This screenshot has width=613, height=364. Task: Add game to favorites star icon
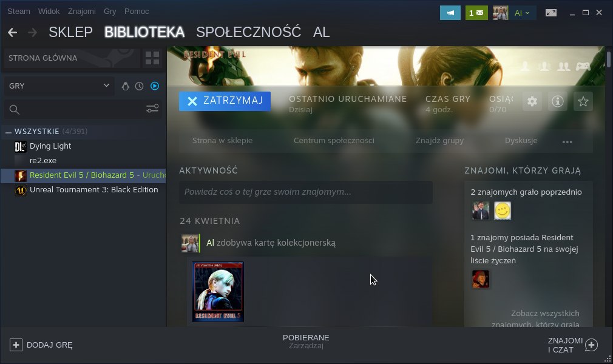tap(583, 102)
